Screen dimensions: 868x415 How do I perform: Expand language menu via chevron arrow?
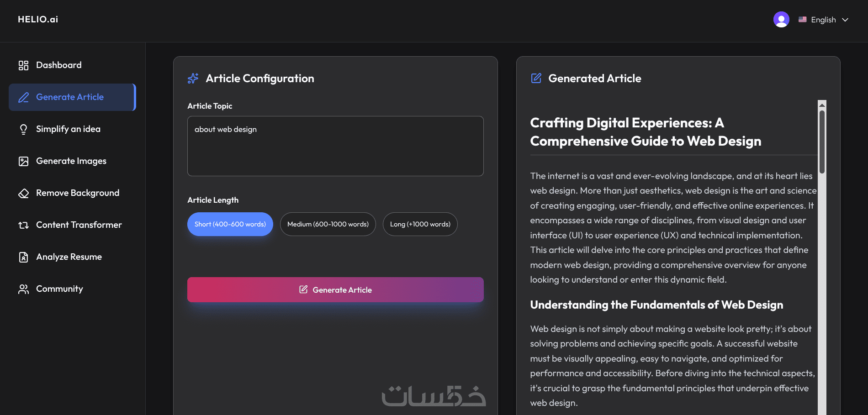(x=845, y=20)
